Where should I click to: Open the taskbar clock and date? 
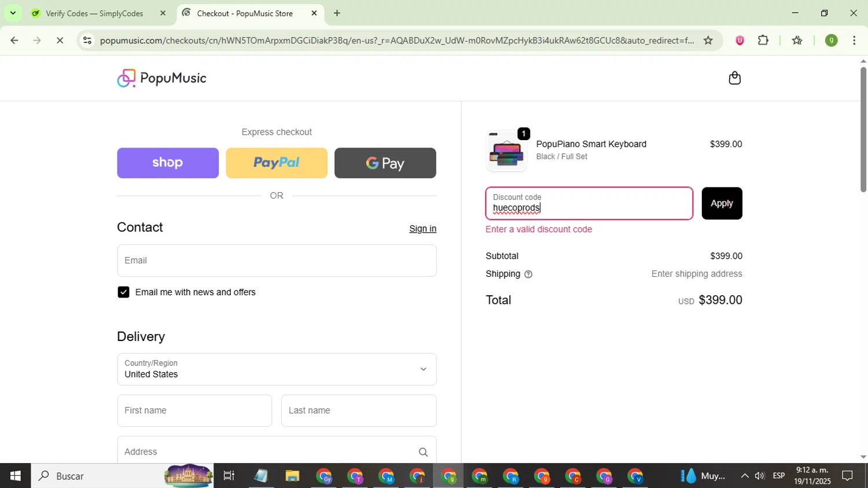812,476
